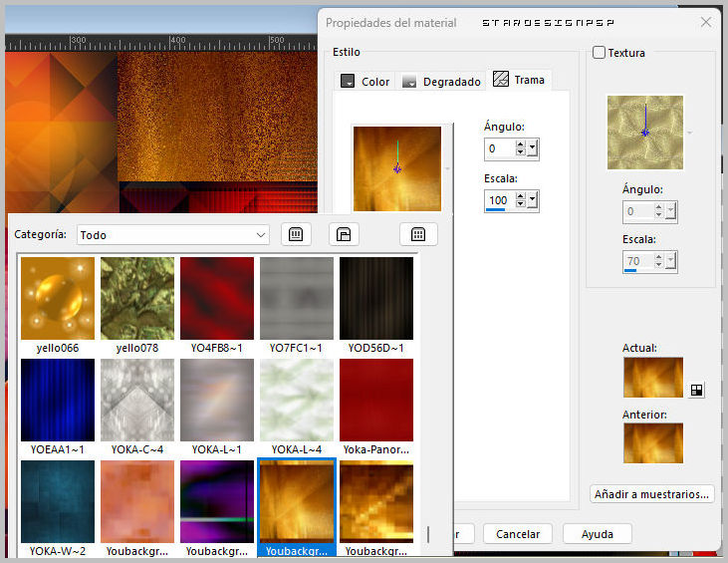The width and height of the screenshot is (728, 563).
Task: Pick the yello078 pattern thumbnail
Action: [137, 298]
